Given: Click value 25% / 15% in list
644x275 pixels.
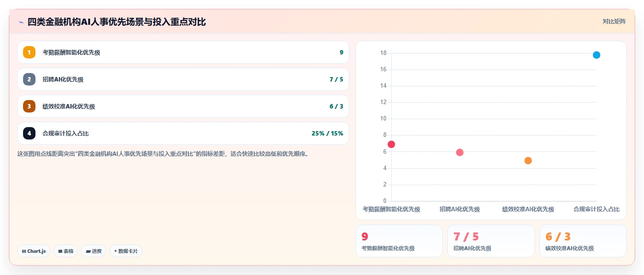Looking at the screenshot, I should pos(328,133).
